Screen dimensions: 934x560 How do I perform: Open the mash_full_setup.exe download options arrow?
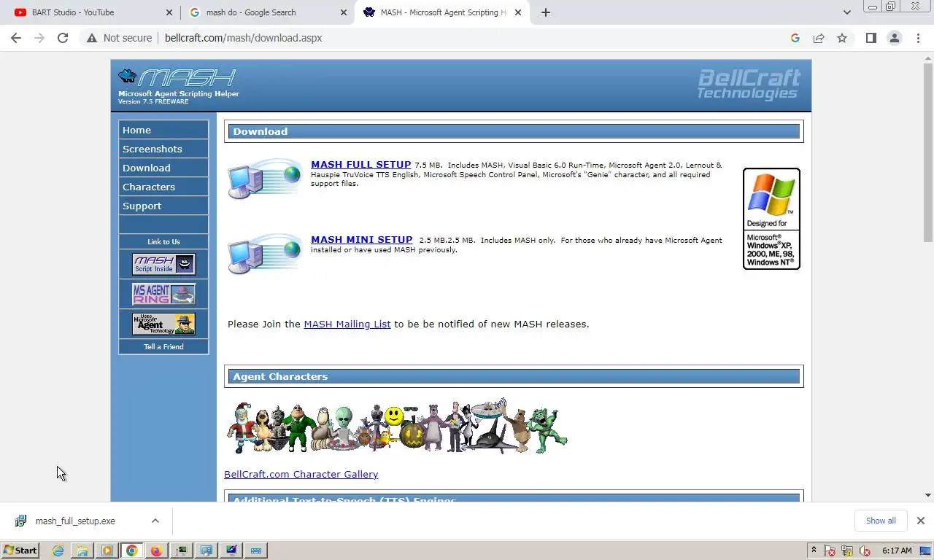pyautogui.click(x=155, y=521)
